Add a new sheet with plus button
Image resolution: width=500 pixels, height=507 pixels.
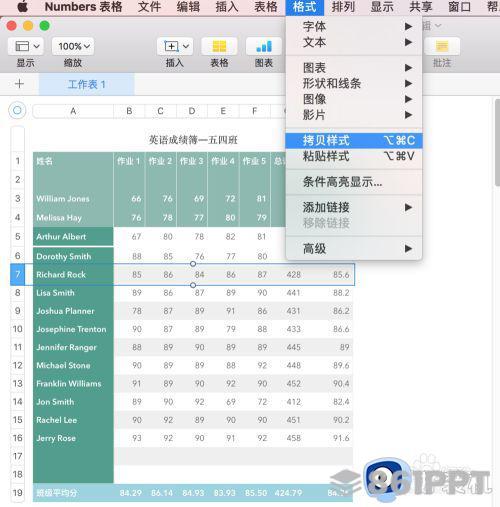(19, 84)
